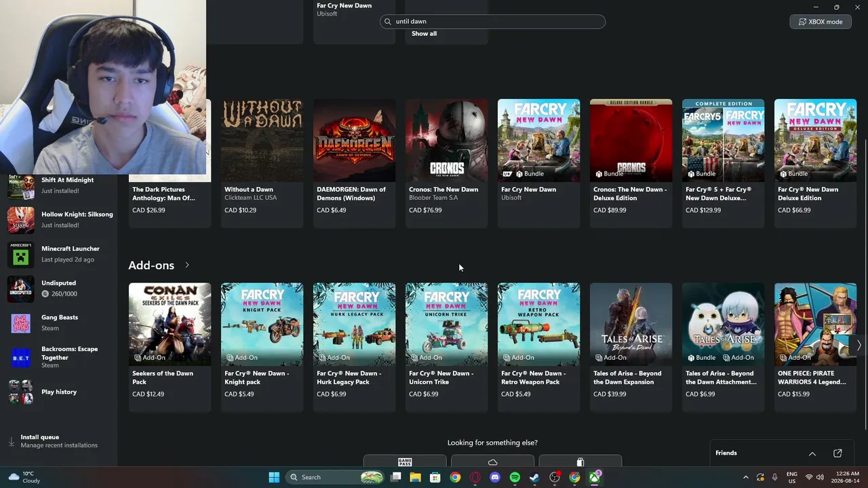Launch the Minecraft Launcher sidebar icon
The height and width of the screenshot is (488, 868).
20,254
